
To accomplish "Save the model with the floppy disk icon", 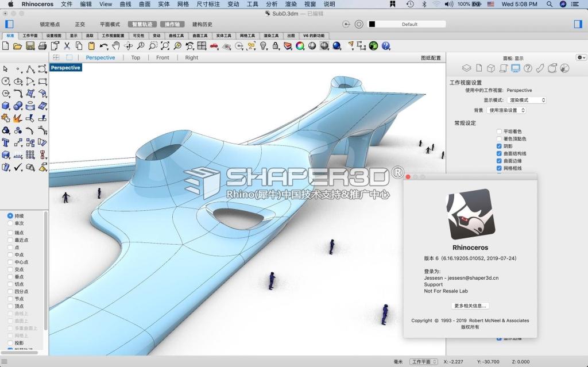I will point(30,46).
